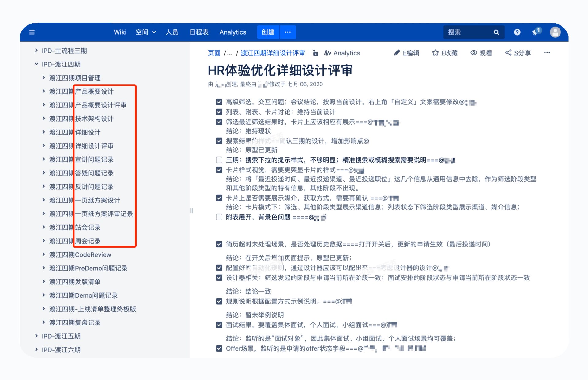Open the 渡江四期详细设计评审 breadcrumb link
Image resolution: width=588 pixels, height=380 pixels.
coord(273,53)
